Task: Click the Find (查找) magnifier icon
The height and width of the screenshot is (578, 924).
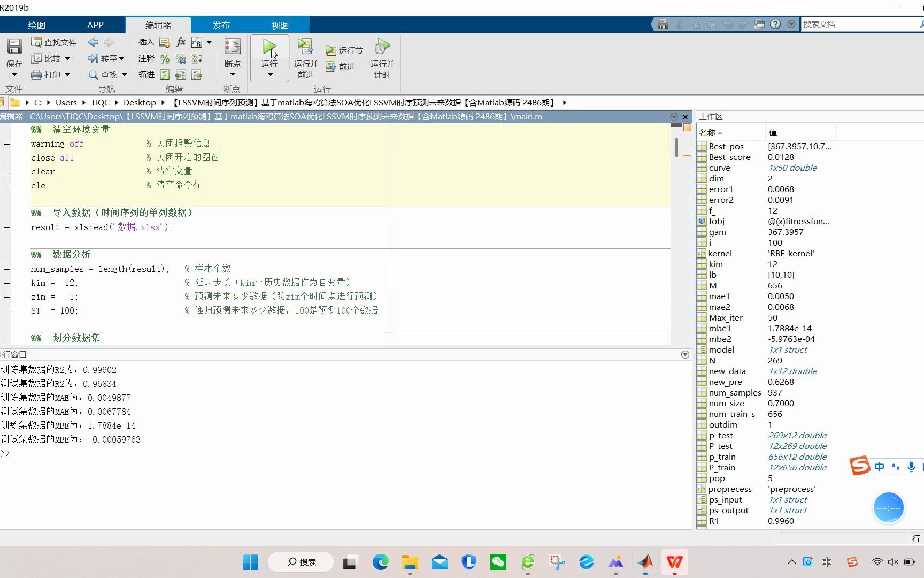Action: [93, 74]
